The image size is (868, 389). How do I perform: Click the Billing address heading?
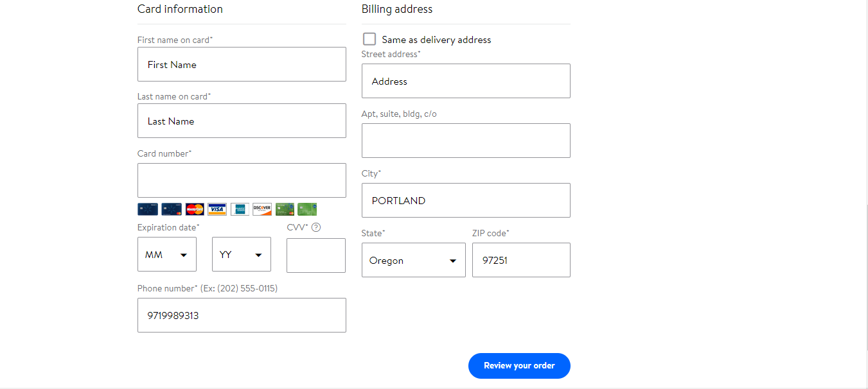click(x=397, y=9)
